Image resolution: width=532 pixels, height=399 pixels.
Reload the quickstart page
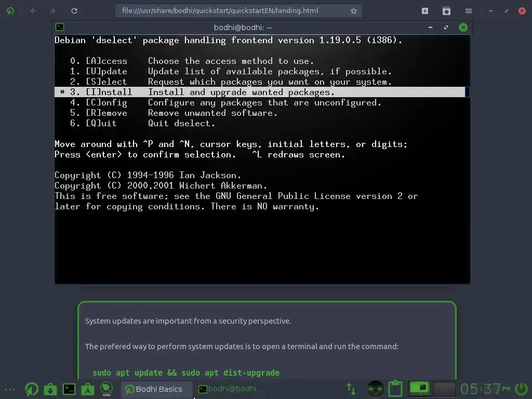(x=74, y=11)
